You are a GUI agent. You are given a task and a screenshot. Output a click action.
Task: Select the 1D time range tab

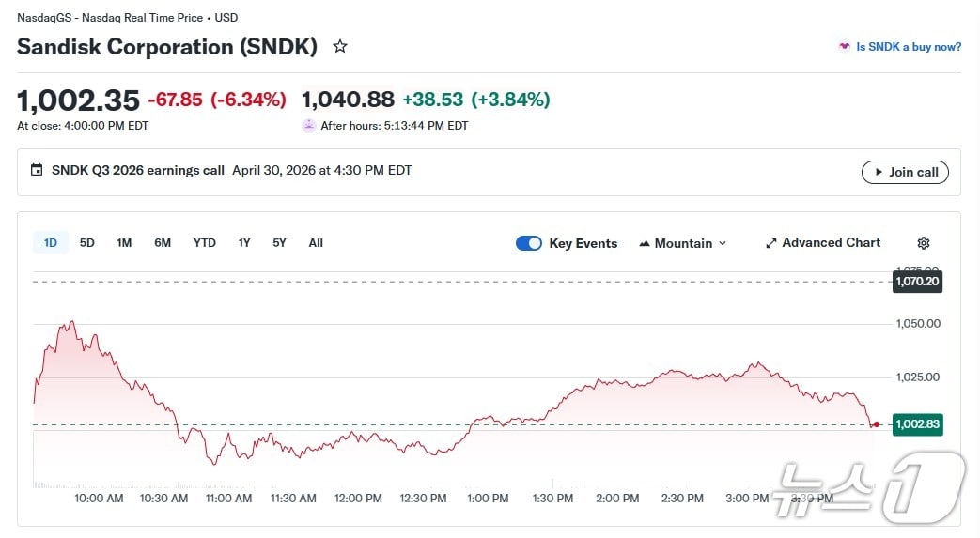coord(51,243)
